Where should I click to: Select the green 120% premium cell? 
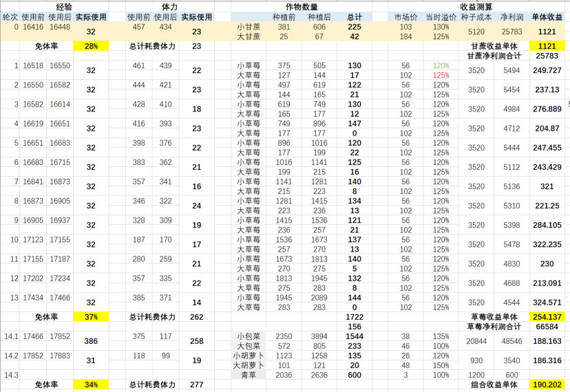click(441, 65)
